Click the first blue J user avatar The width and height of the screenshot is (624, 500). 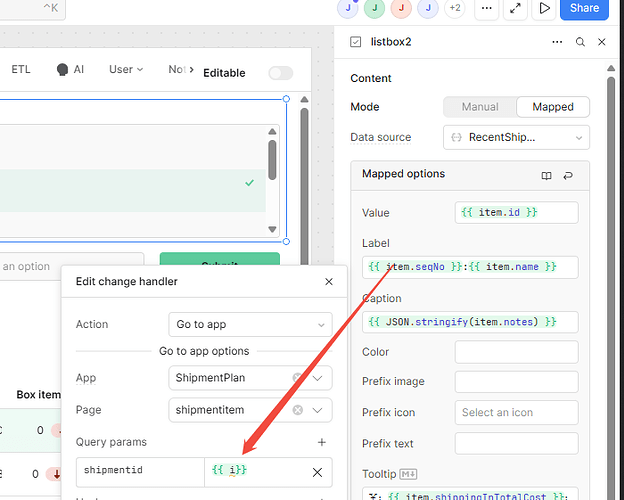point(348,8)
